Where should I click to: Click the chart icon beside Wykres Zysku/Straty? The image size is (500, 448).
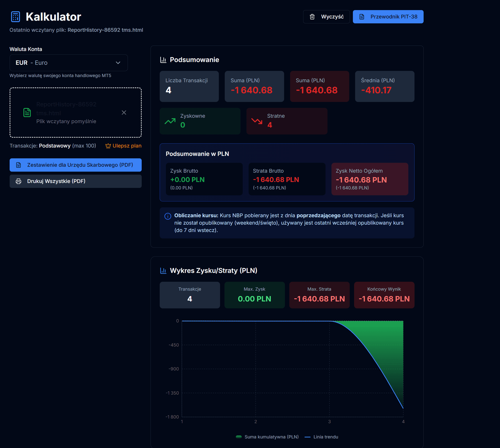163,271
